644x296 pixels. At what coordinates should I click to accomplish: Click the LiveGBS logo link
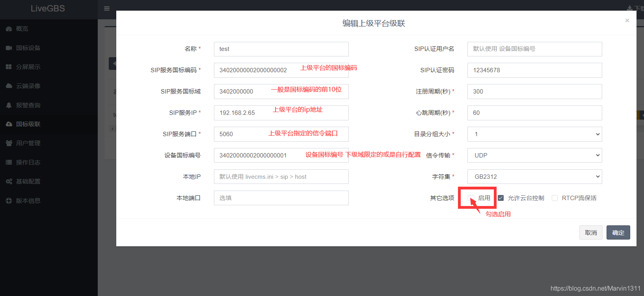tap(48, 8)
